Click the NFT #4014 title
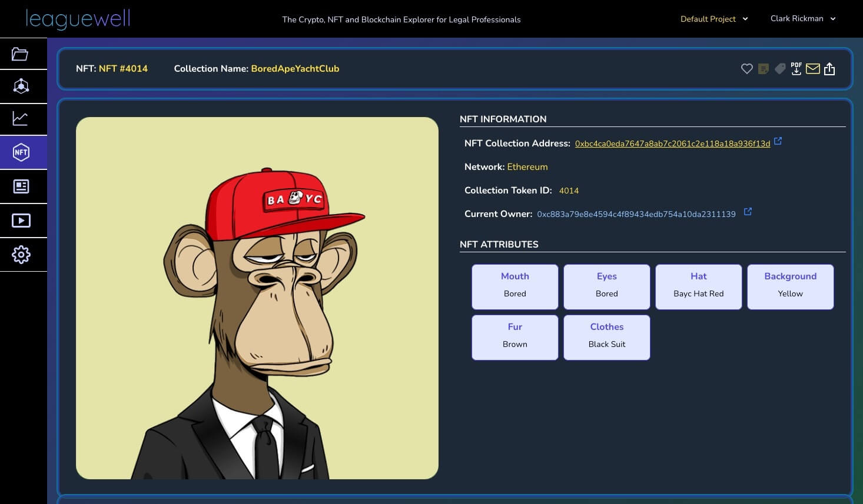The image size is (863, 504). click(123, 69)
